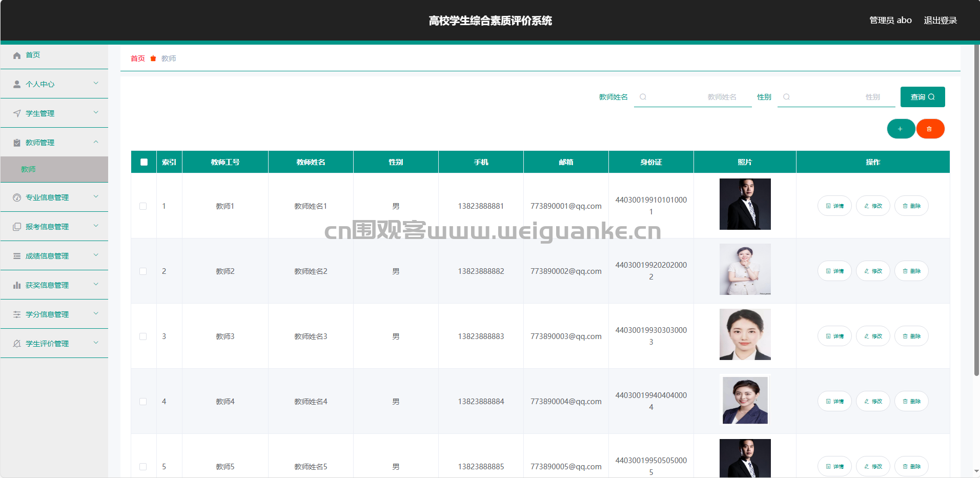Screen dimensions: 980x478
Task: Expand the 报考信息管理 chevron
Action: (x=96, y=226)
